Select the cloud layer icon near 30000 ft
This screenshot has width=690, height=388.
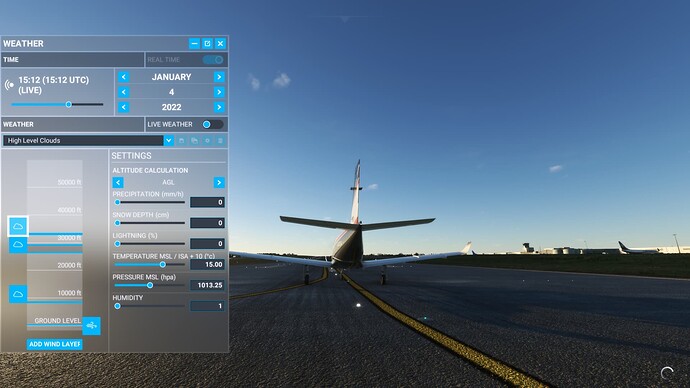[x=18, y=245]
